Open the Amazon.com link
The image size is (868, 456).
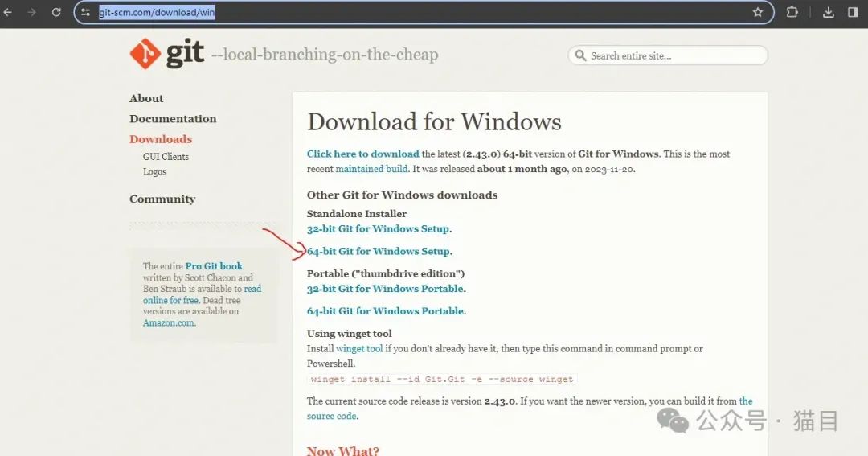(169, 323)
